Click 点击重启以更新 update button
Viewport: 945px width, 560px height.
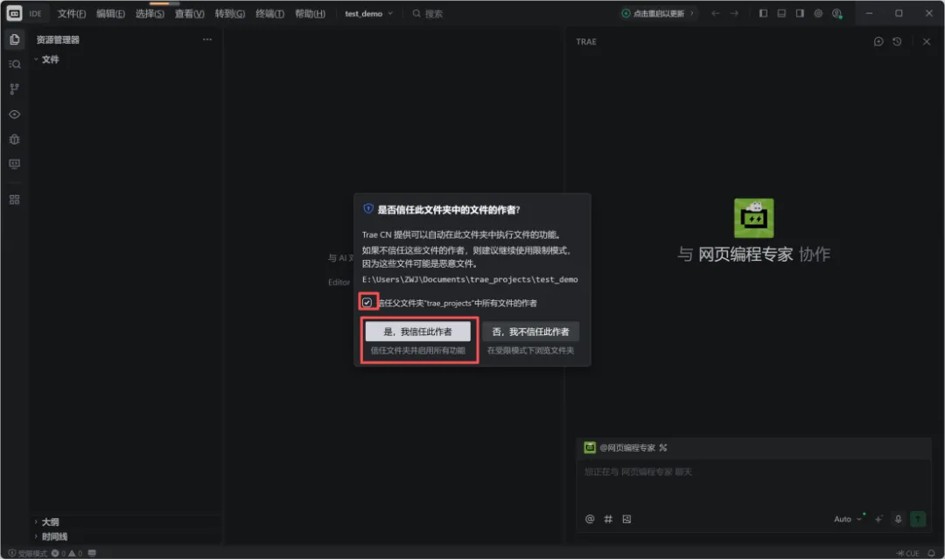coord(659,13)
